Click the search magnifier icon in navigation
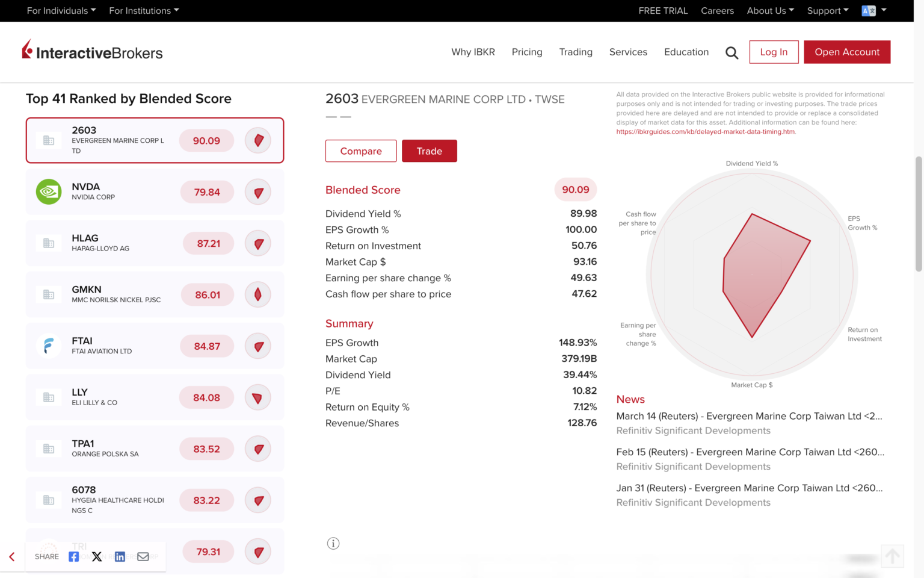The width and height of the screenshot is (924, 578). coord(731,53)
